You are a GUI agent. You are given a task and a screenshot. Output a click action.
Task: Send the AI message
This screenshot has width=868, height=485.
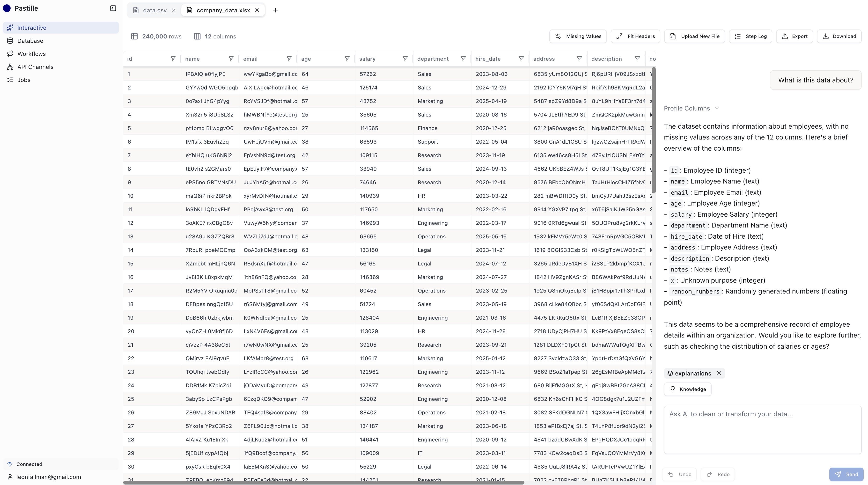pyautogui.click(x=846, y=474)
